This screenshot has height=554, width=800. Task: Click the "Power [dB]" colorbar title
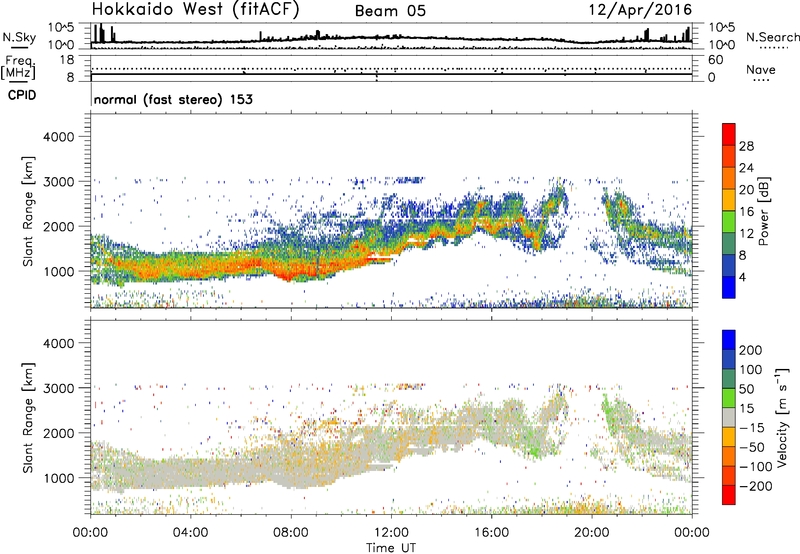763,211
